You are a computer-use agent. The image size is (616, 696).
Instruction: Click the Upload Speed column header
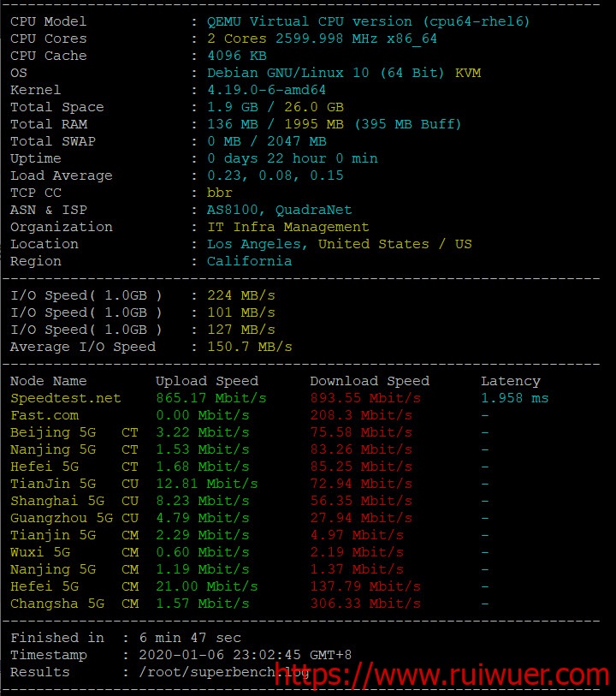206,381
